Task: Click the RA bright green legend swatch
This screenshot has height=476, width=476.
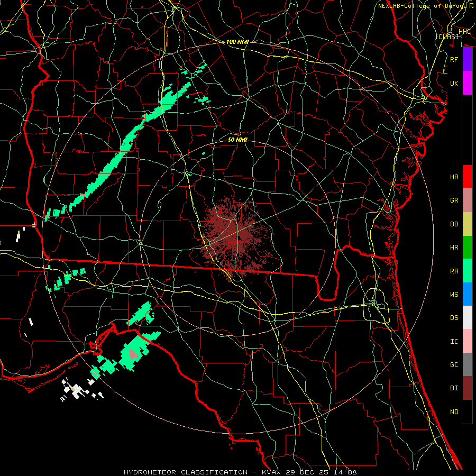Action: [467, 271]
